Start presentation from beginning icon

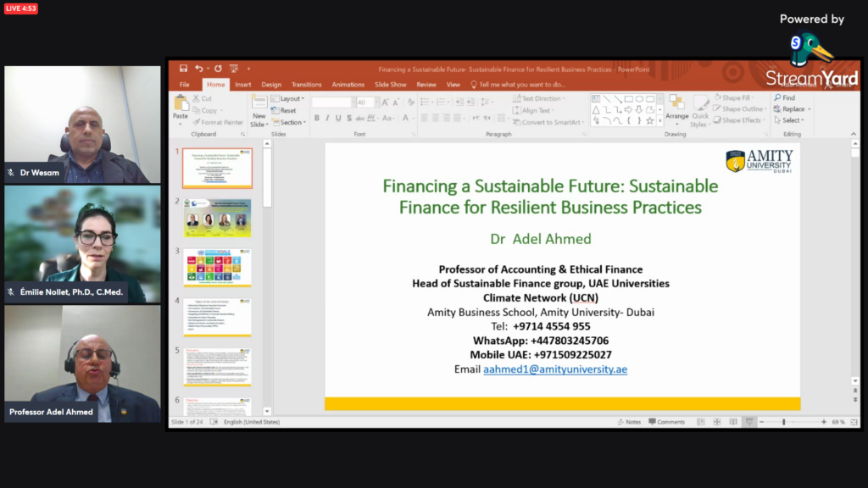234,69
